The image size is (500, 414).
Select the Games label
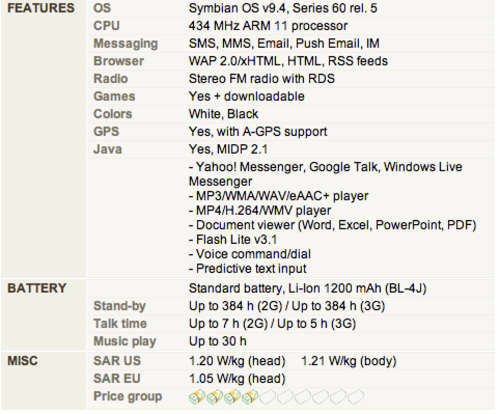pyautogui.click(x=114, y=97)
